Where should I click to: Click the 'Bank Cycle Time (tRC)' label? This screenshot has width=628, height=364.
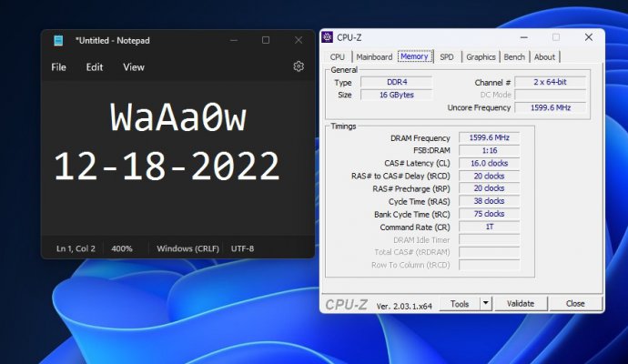(x=412, y=215)
